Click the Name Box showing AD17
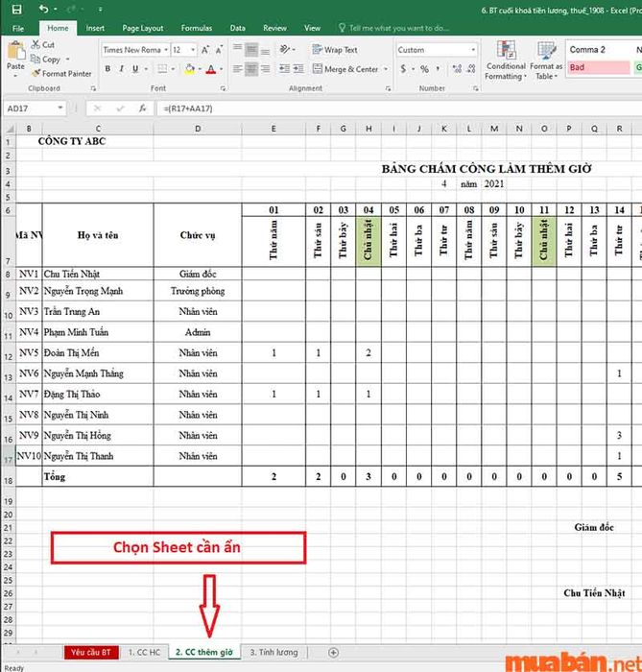The image size is (642, 672). pyautogui.click(x=30, y=108)
